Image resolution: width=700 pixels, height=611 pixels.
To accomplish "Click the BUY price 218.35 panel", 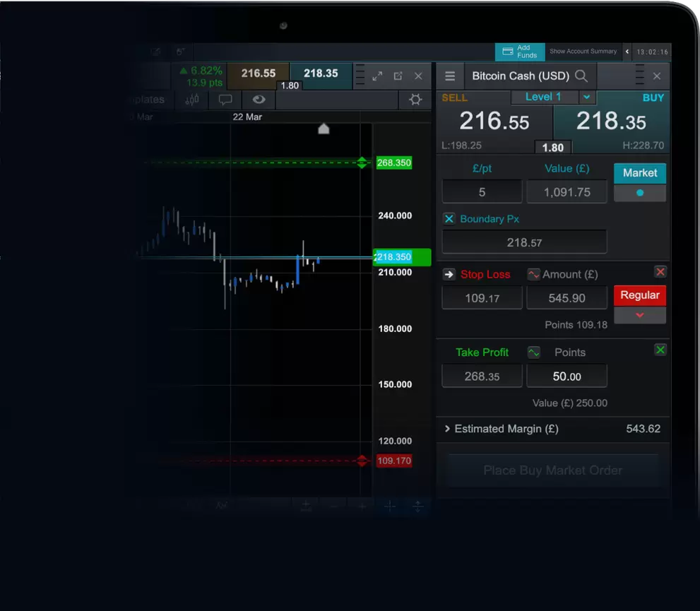I will click(611, 121).
